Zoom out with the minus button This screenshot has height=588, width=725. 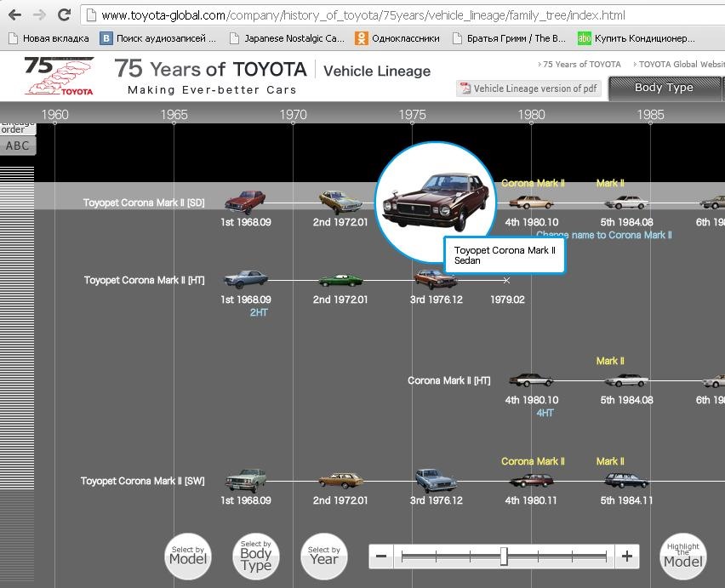coord(381,557)
